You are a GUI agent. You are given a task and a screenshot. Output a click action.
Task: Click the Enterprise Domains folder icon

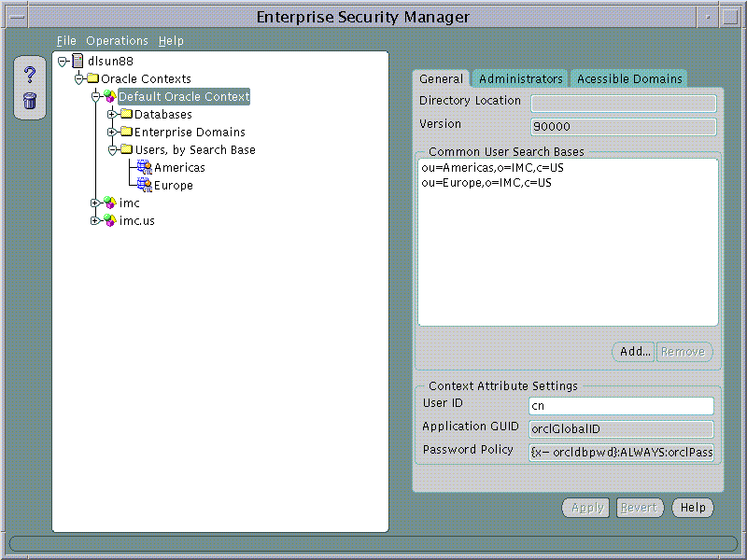pos(126,132)
